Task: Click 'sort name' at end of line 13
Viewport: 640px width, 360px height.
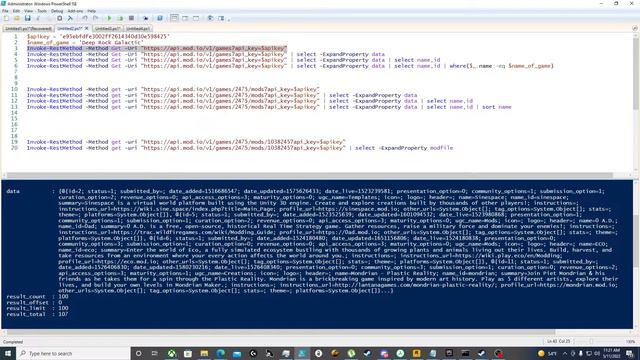Action: point(497,107)
